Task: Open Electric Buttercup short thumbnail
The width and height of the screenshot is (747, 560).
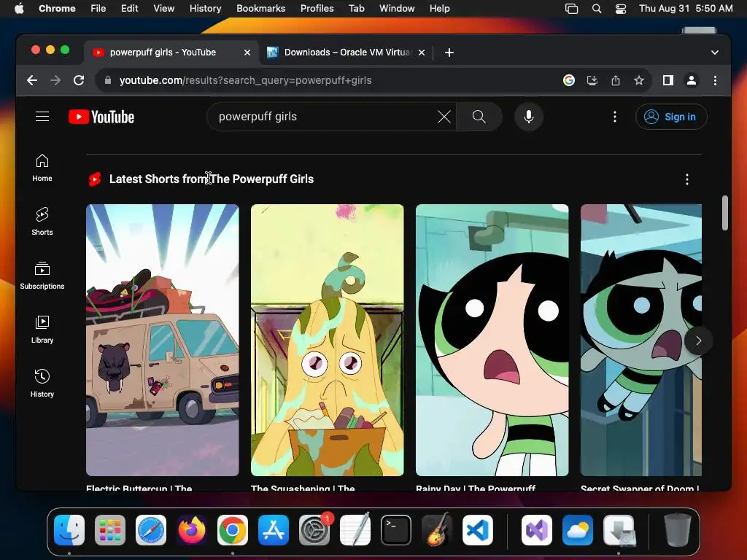Action: tap(163, 340)
